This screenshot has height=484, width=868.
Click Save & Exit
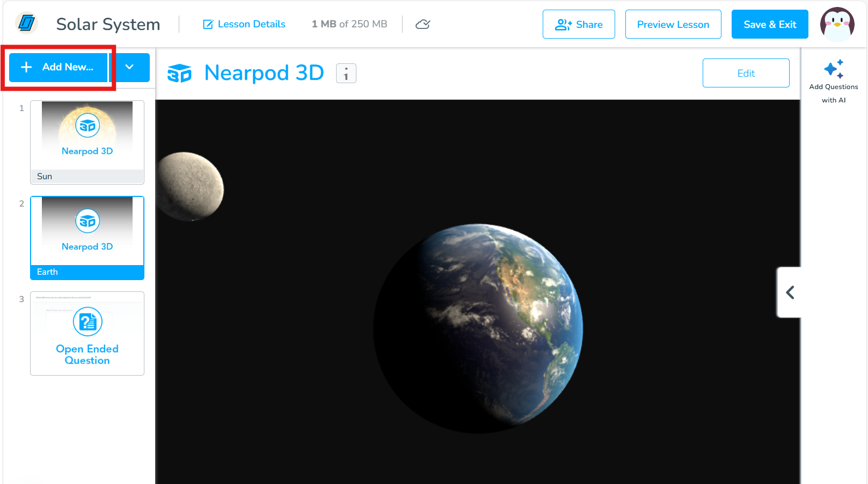point(770,24)
